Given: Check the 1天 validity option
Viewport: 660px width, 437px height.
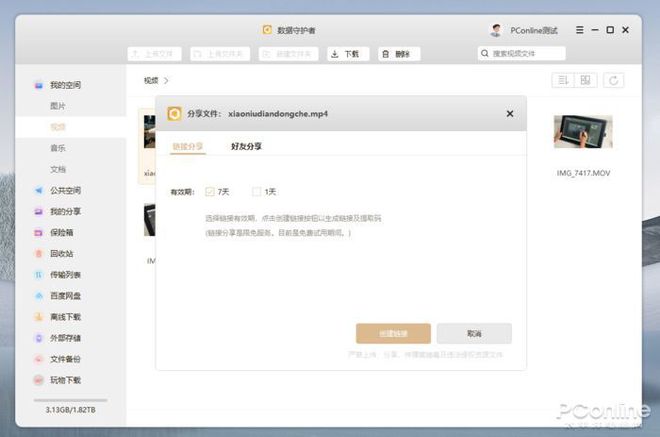Looking at the screenshot, I should 256,192.
